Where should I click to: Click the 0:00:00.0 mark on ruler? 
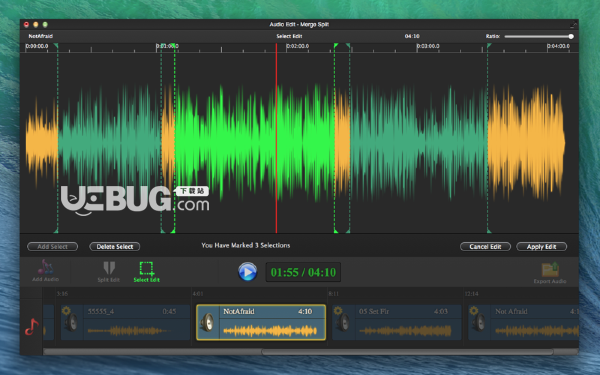click(37, 46)
